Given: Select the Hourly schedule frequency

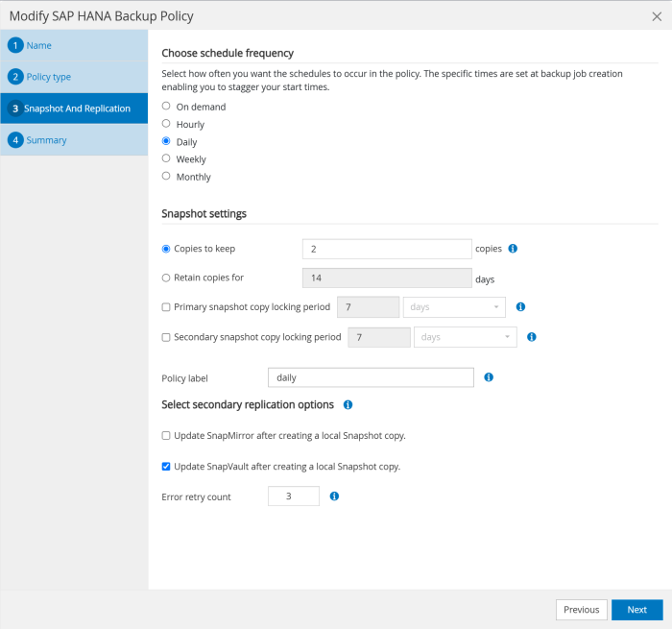Looking at the screenshot, I should pos(166,124).
